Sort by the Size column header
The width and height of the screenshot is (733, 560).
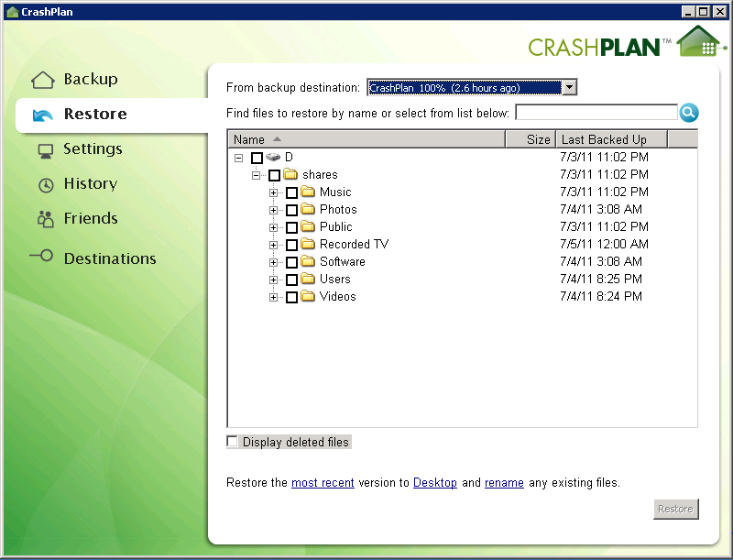click(x=531, y=139)
